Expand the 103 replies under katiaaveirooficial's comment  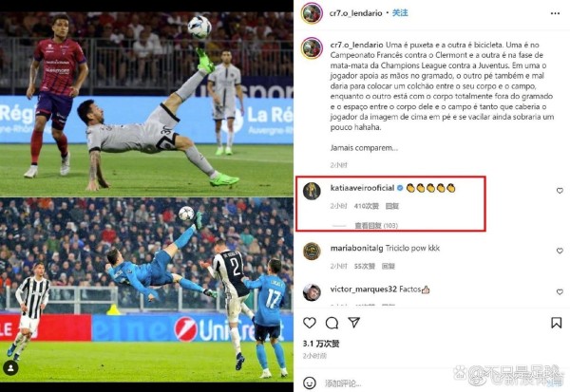click(x=376, y=226)
